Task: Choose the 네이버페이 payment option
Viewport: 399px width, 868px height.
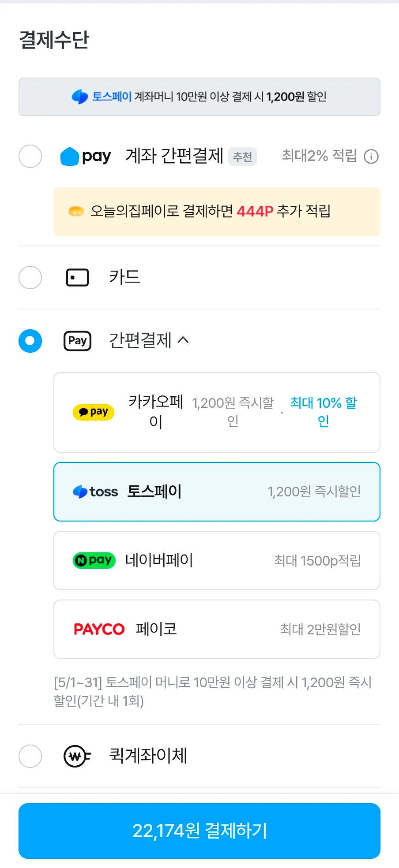Action: tap(217, 560)
